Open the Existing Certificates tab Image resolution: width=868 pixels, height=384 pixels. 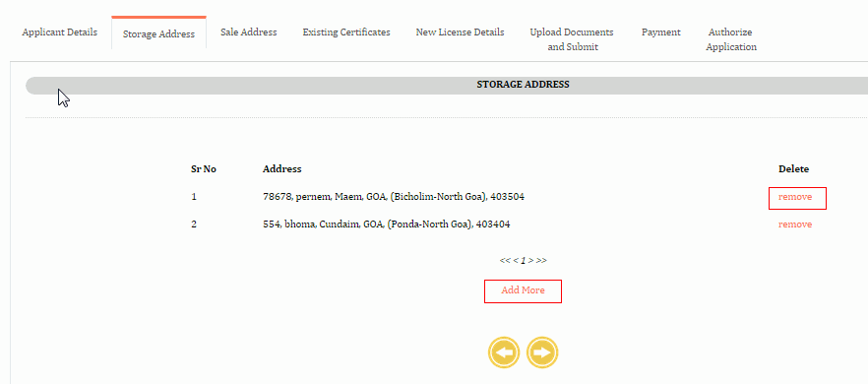[x=346, y=32]
